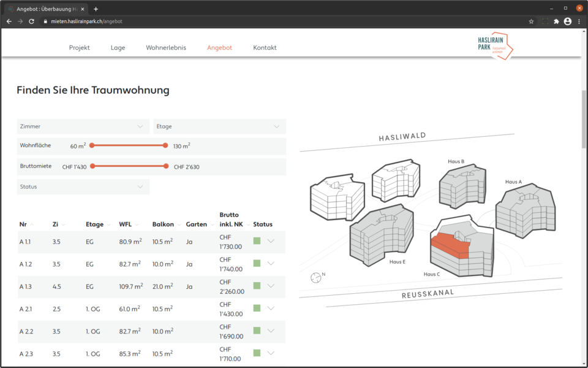Open the Kontakt menu item
Viewport: 588px width, 368px height.
click(265, 48)
